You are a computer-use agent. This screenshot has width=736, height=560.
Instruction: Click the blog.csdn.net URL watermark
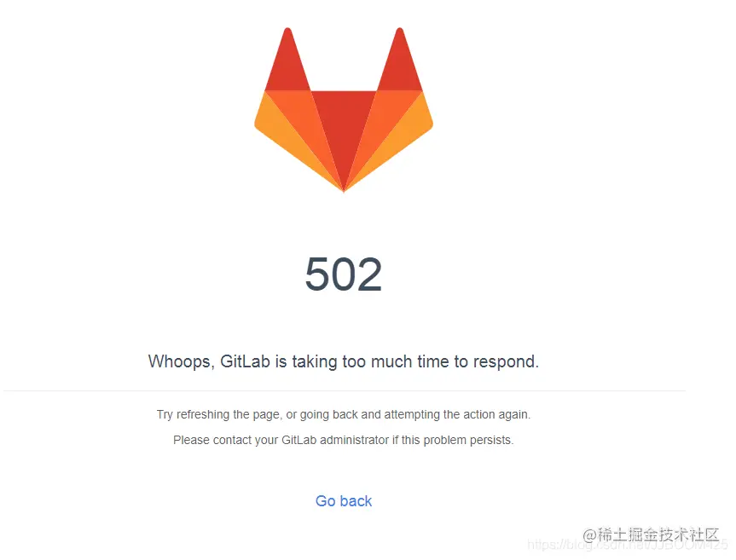[x=627, y=545]
